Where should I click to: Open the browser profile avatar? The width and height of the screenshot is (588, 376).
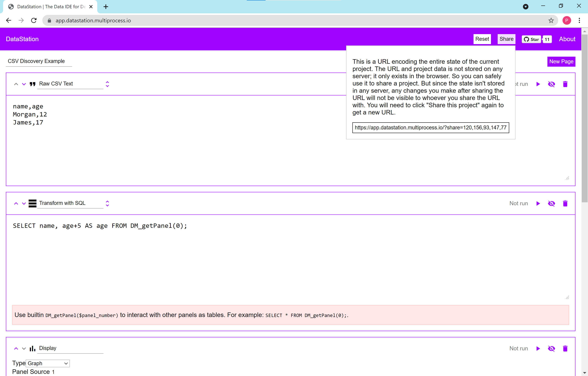566,21
